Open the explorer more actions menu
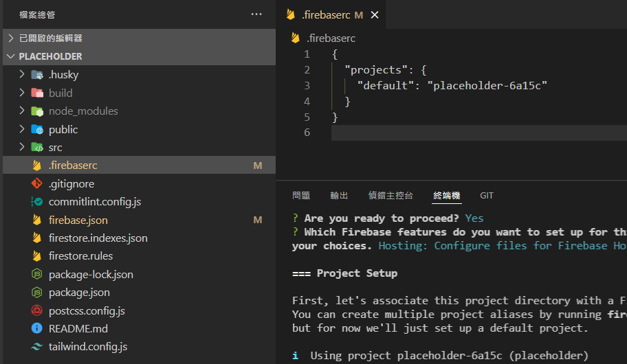Viewport: 627px width, 364px height. point(256,14)
